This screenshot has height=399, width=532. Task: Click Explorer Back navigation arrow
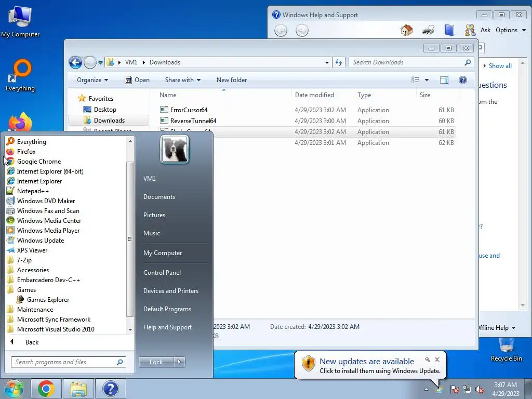75,62
